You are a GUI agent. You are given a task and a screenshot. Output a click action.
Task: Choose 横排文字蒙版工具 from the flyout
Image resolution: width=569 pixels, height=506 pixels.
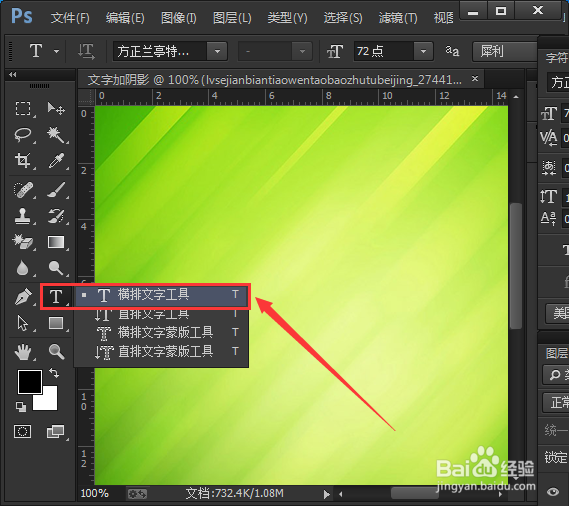(x=162, y=332)
